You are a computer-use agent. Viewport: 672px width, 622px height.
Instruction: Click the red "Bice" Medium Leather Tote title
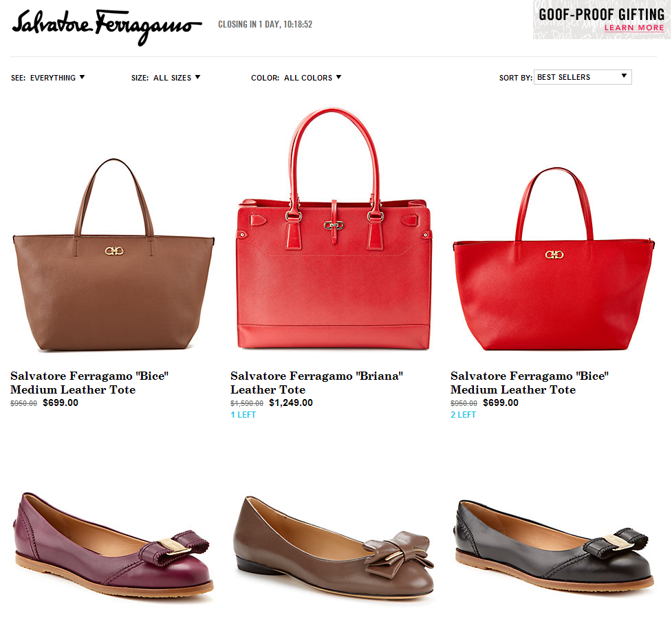[x=530, y=383]
